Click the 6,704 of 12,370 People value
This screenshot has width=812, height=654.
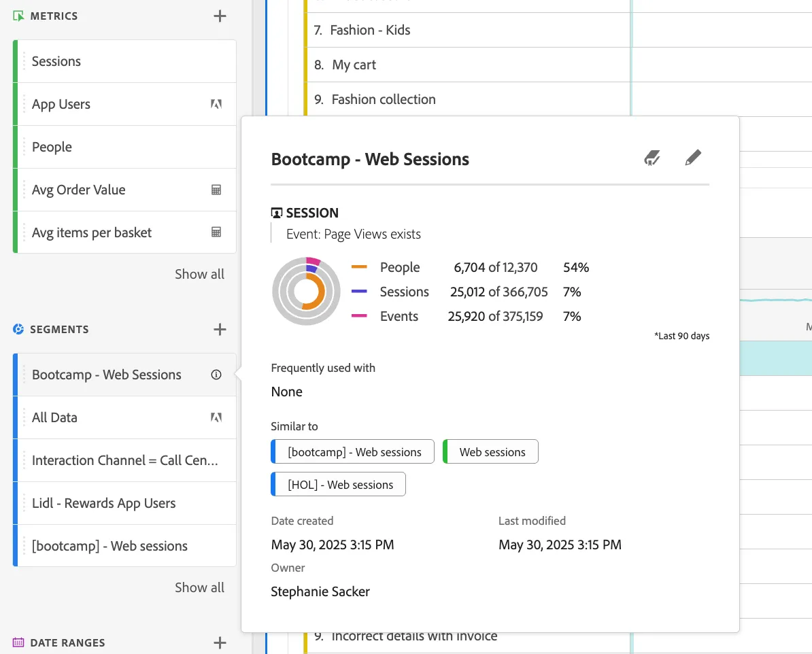(496, 267)
